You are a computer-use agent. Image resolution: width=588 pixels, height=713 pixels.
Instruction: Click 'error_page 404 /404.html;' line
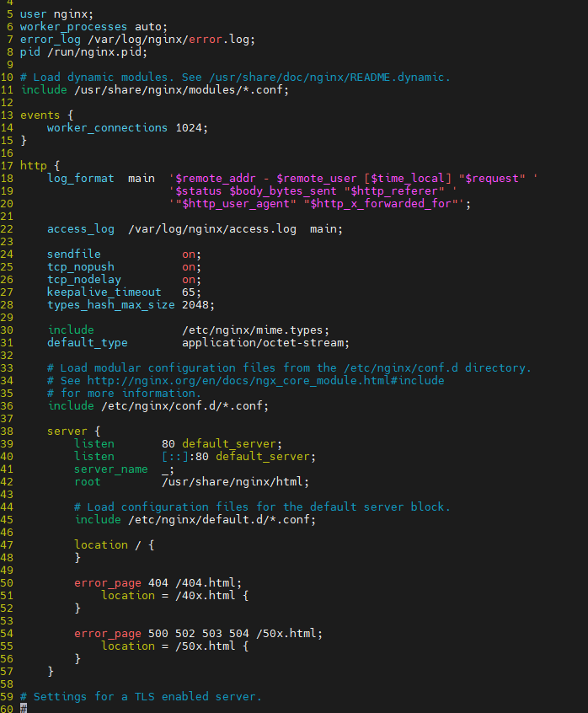pos(158,583)
